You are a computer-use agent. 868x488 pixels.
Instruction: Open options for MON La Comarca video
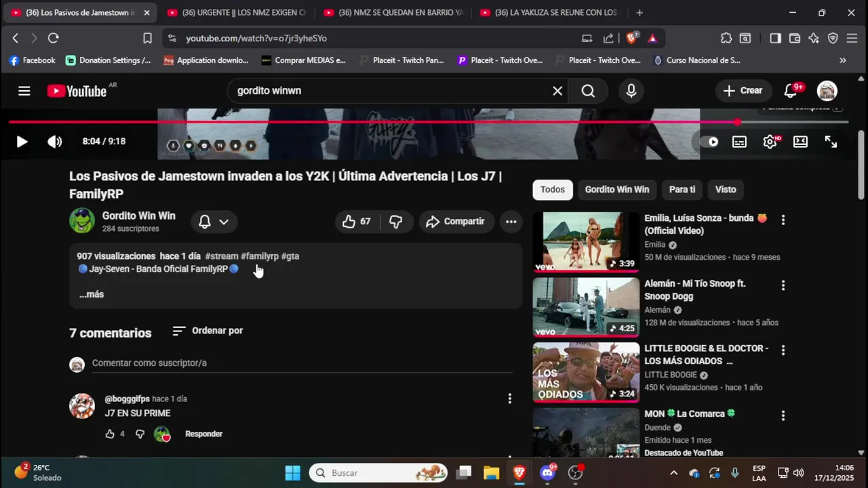783,415
